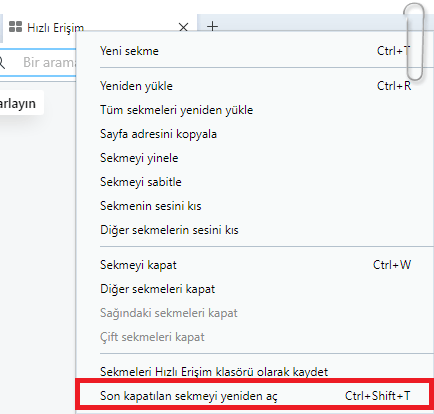Image resolution: width=434 pixels, height=414 pixels.
Task: Choose Son kapatılan sekmeyi yeniden aç
Action: point(255,396)
